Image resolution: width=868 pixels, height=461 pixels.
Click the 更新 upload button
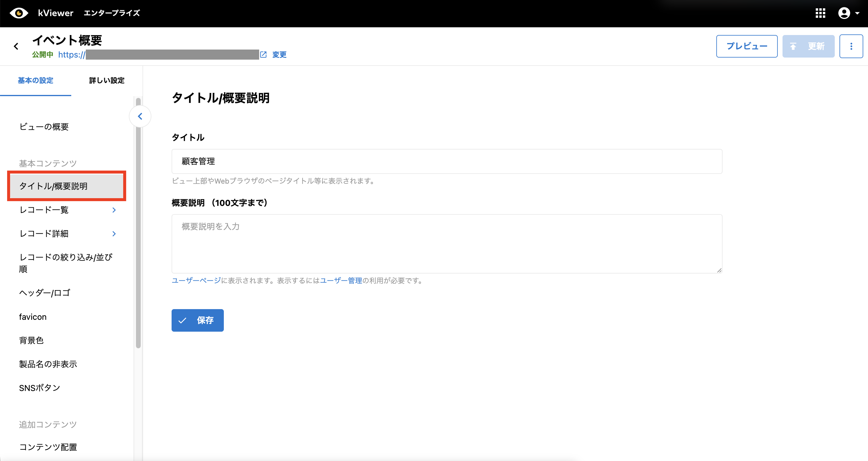click(x=808, y=46)
